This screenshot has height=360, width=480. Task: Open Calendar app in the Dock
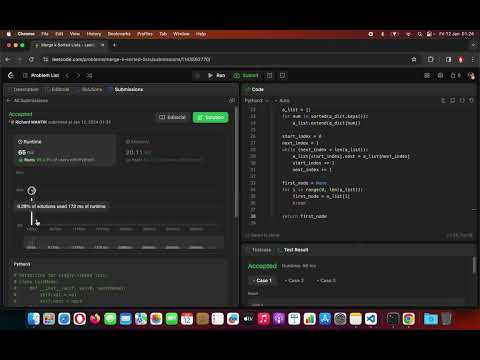point(187,319)
